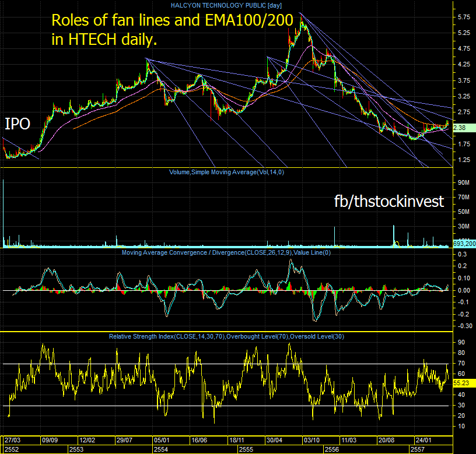Select the yellow annotation 'Roles of fan lines and EMA100/200'
Viewport: 476px width, 454px height.
point(172,20)
